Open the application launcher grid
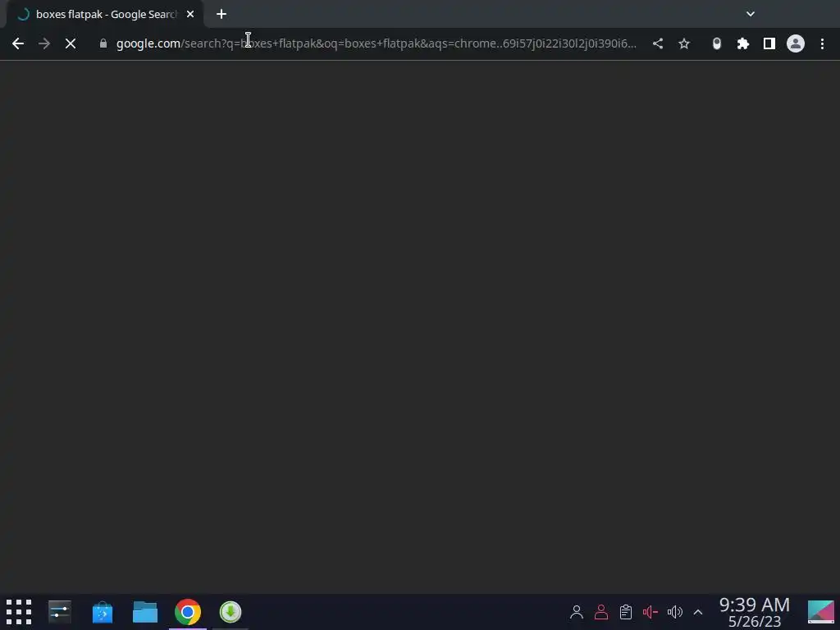Viewport: 840px width, 630px height. coord(20,612)
